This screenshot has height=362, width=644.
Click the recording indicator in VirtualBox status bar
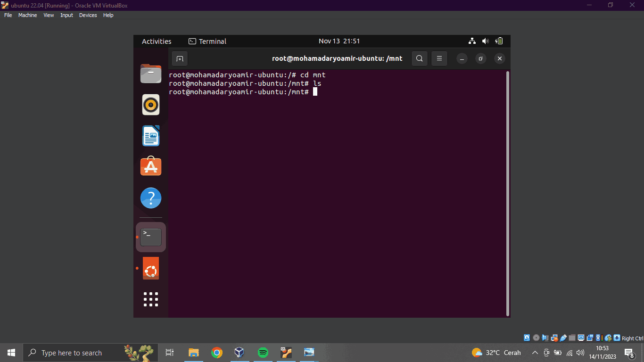coord(590,338)
